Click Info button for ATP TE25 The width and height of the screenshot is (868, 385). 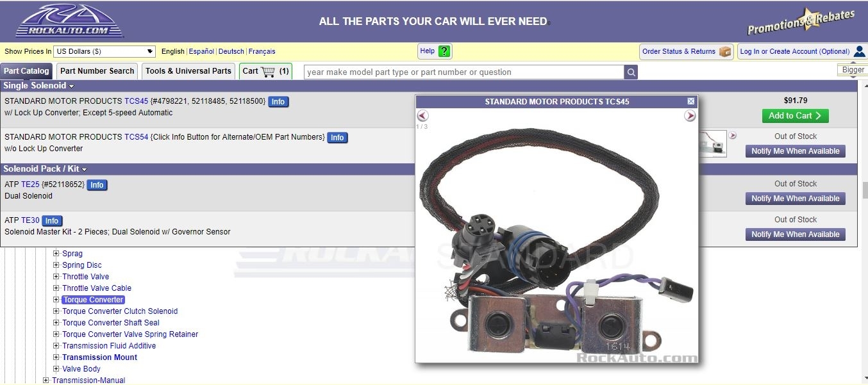coord(97,184)
